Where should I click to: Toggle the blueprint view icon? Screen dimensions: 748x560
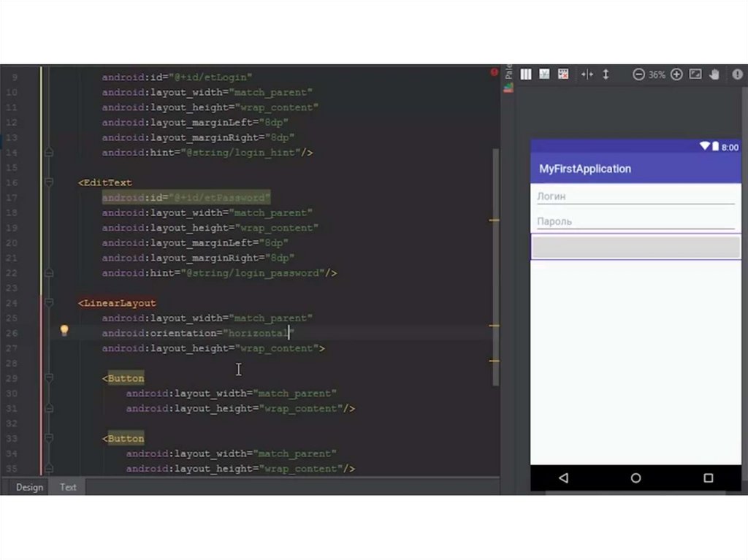click(x=563, y=74)
